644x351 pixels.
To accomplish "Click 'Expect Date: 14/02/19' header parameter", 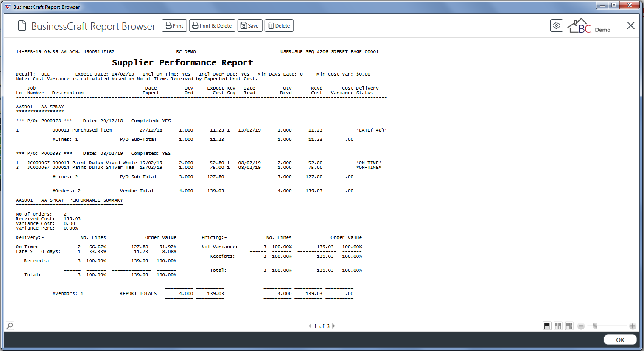I will 105,74.
